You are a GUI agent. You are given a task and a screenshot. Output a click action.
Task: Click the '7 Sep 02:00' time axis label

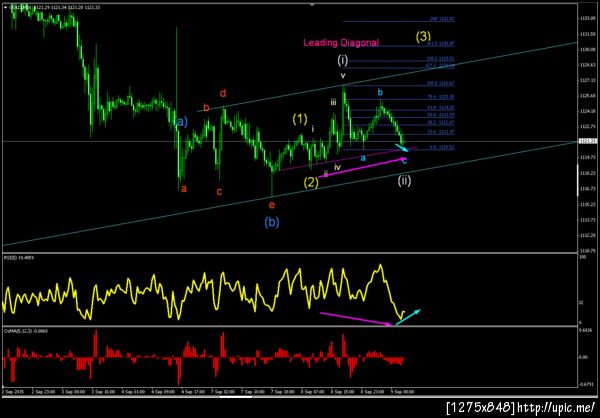pyautogui.click(x=221, y=392)
